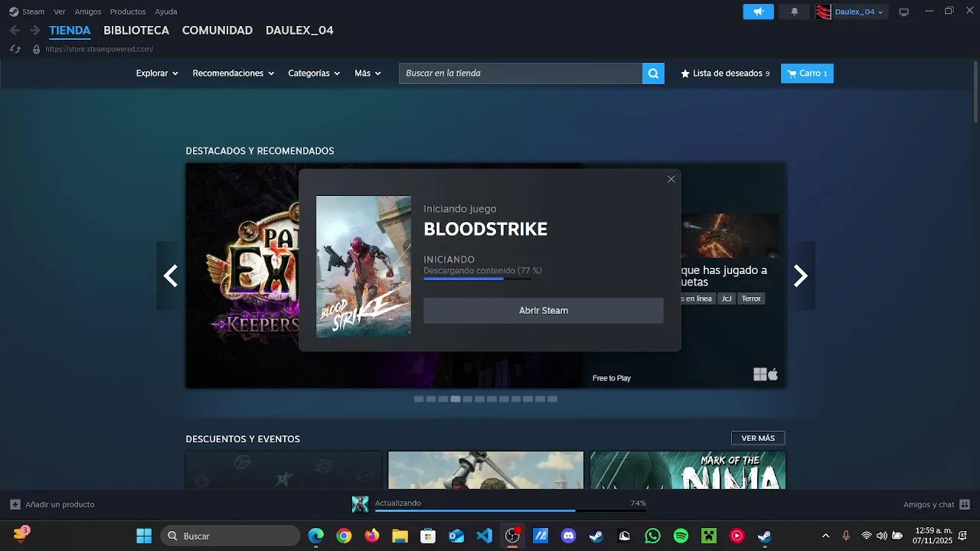
Task: Open the notifications bell
Action: click(795, 11)
